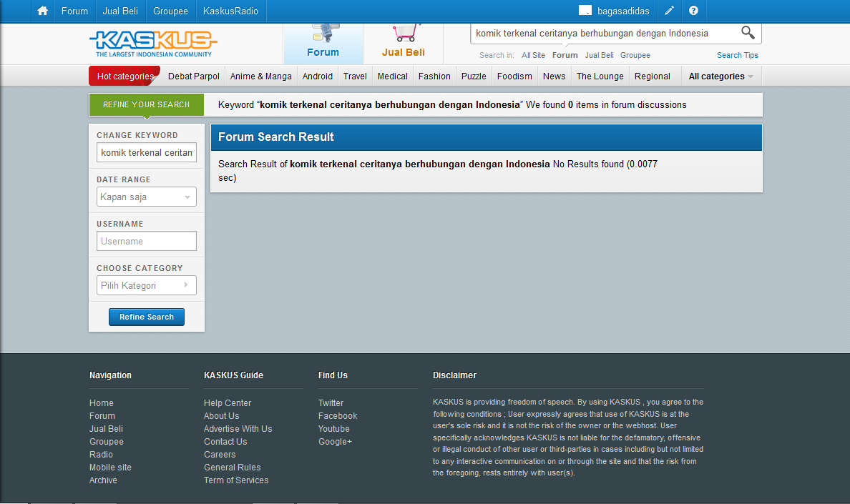
Task: Open the Puzzle category
Action: coord(474,76)
